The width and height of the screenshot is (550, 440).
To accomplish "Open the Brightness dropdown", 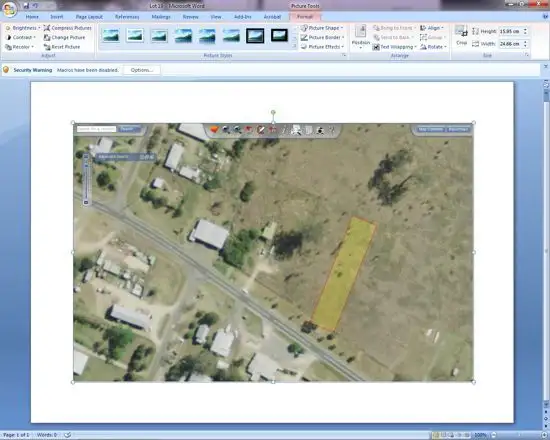I will (x=23, y=28).
